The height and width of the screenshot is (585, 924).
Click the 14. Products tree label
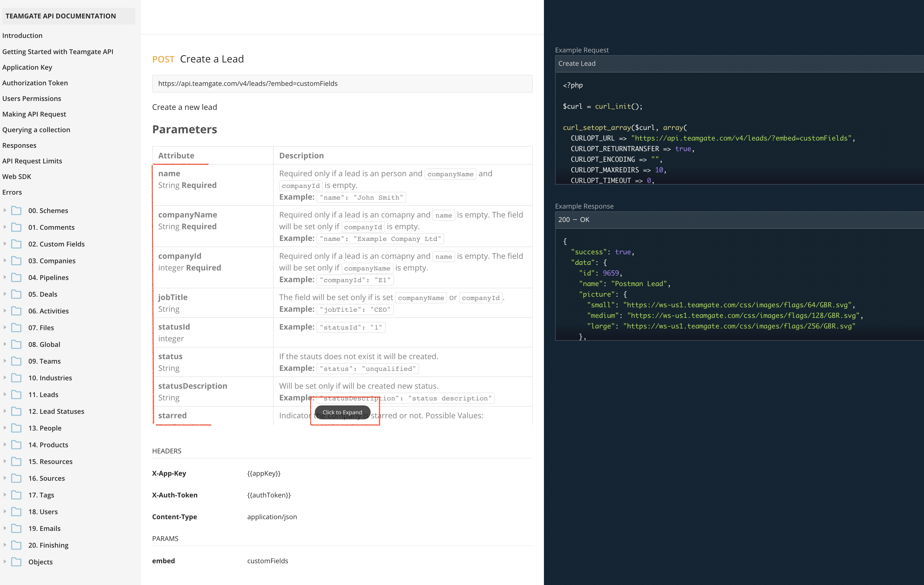[48, 444]
